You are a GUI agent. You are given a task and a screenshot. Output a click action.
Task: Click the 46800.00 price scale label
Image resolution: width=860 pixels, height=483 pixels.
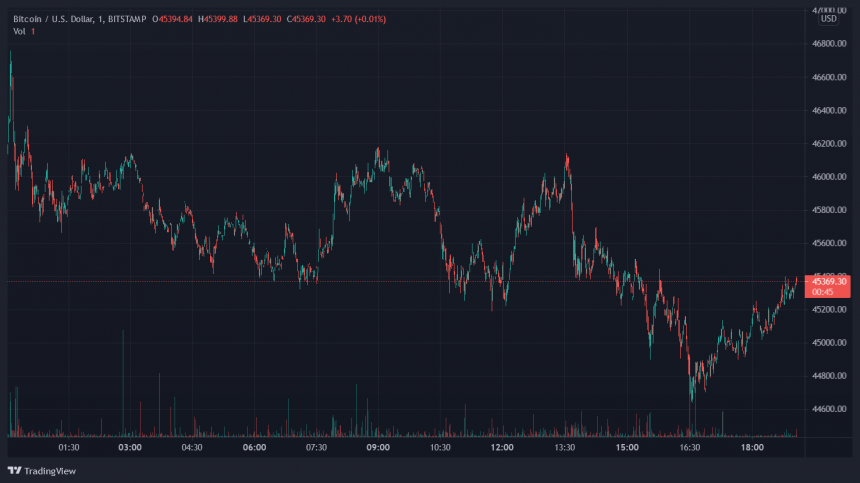coord(830,44)
